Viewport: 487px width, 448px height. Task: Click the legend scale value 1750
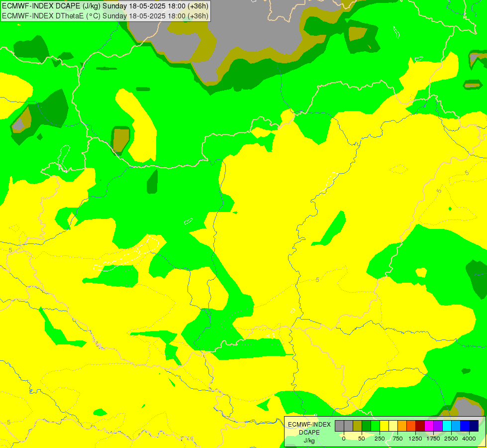click(433, 439)
